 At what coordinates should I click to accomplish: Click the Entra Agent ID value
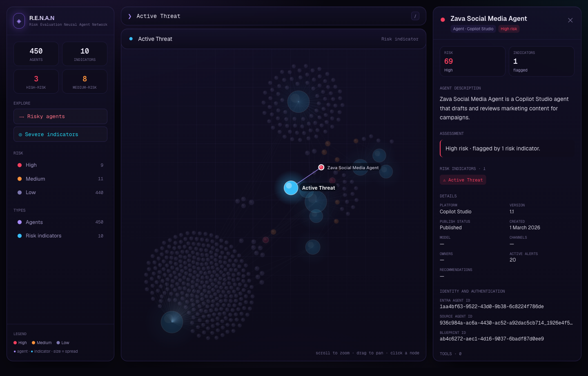492,307
